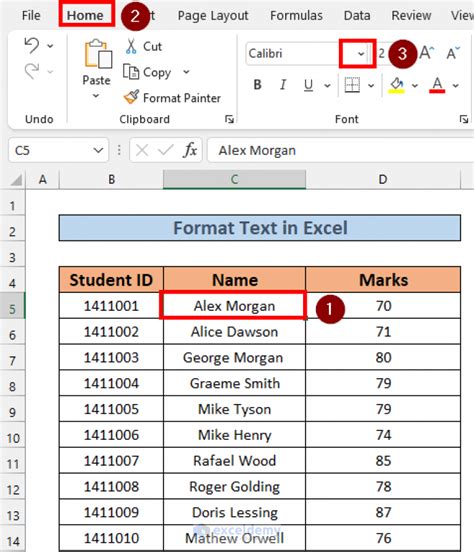Screen dimensions: 474x552
Task: Select Marks cell with value 85
Action: 383,460
